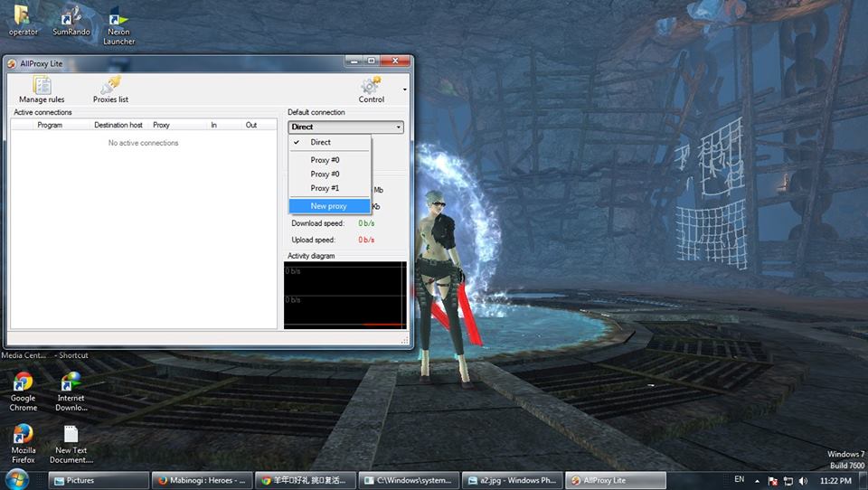Switch to Mabinogi: Heroes Firefox taskbar button
The image size is (868, 490).
coord(202,481)
